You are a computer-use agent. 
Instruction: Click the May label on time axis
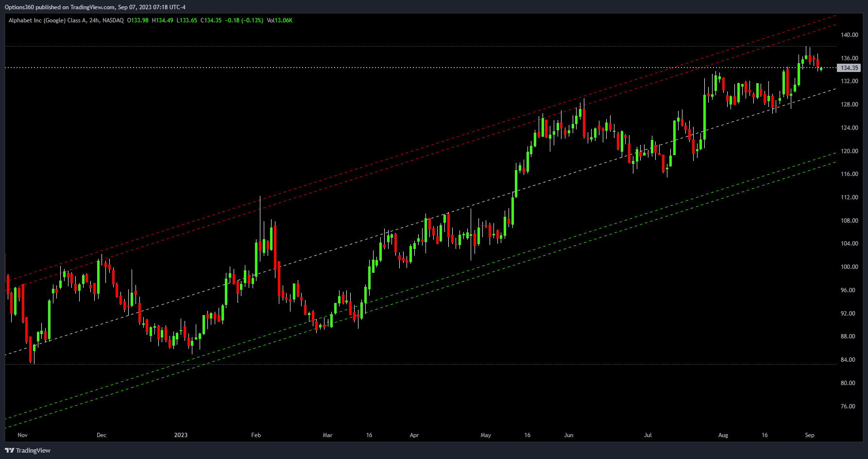[x=486, y=435]
